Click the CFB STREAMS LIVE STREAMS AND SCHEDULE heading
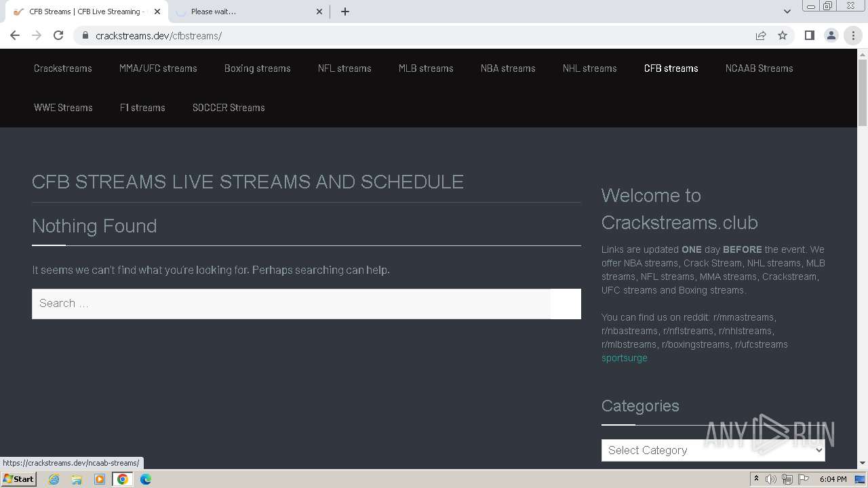 point(248,182)
